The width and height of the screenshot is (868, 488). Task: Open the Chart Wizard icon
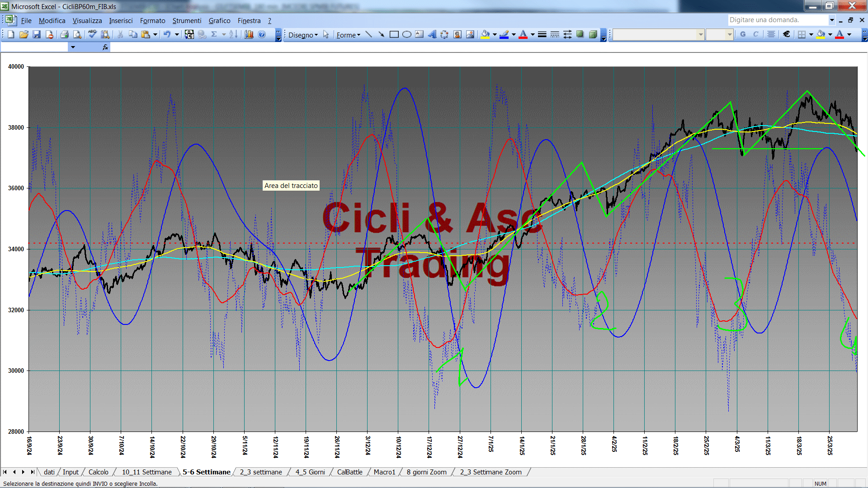coord(249,34)
